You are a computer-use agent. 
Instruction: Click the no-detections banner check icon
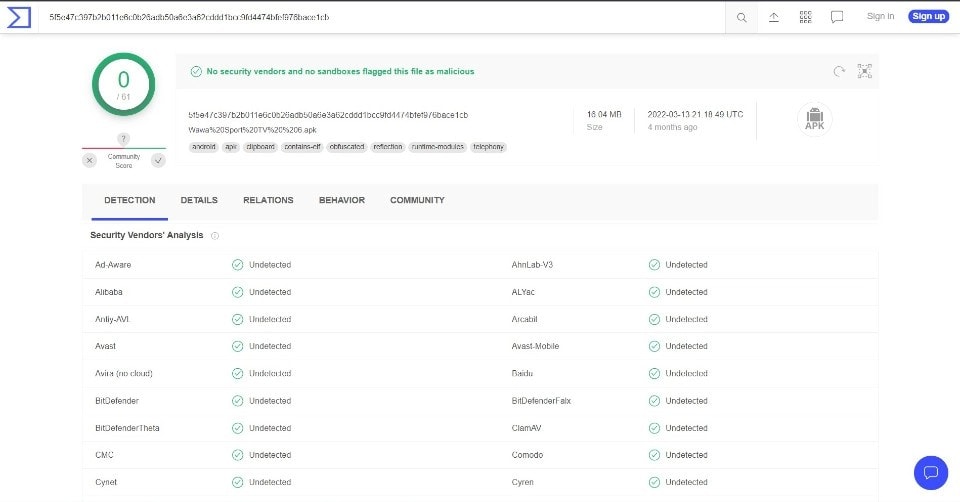tap(196, 72)
